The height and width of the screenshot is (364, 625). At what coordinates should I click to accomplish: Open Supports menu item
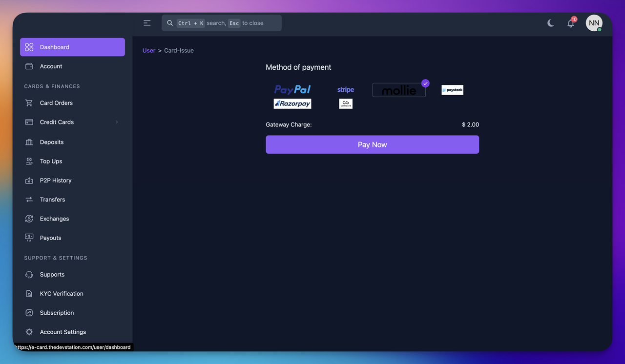72,275
